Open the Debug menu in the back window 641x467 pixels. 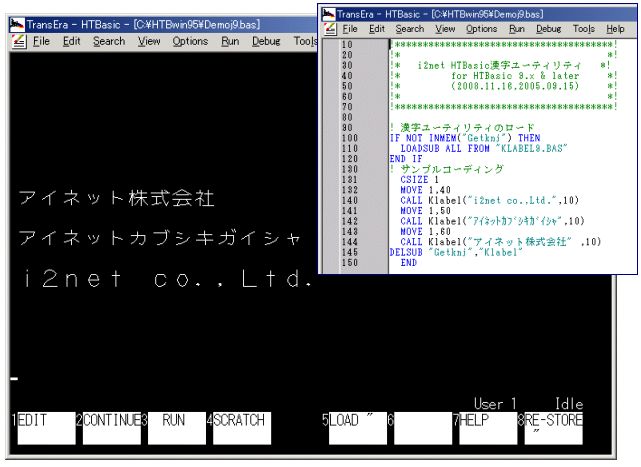pyautogui.click(x=266, y=41)
